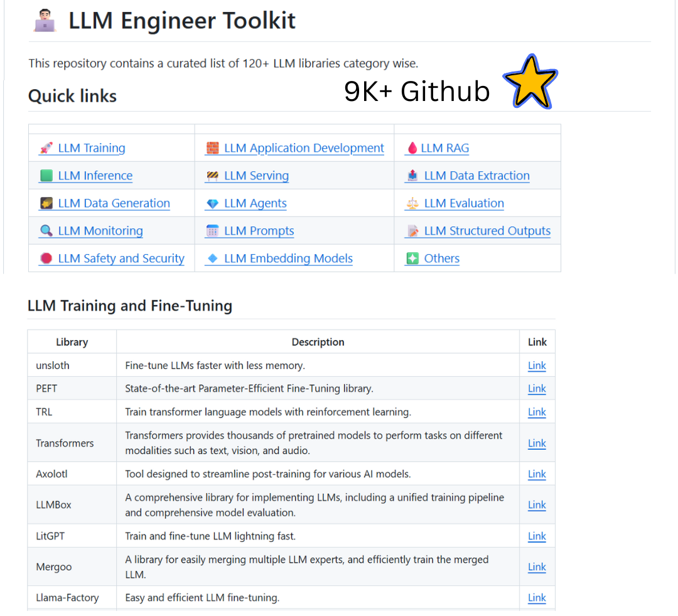Jump to LLM Agents section
Screen dimensions: 678x616
[255, 203]
